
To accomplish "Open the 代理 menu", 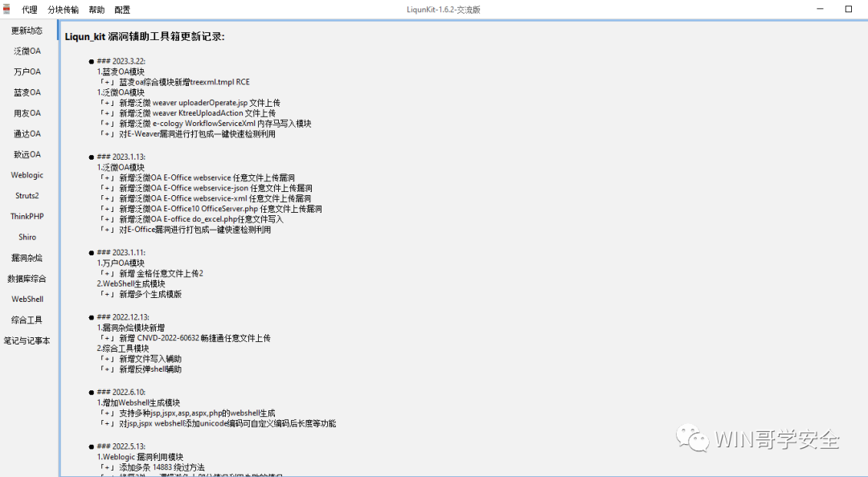I will (x=30, y=10).
